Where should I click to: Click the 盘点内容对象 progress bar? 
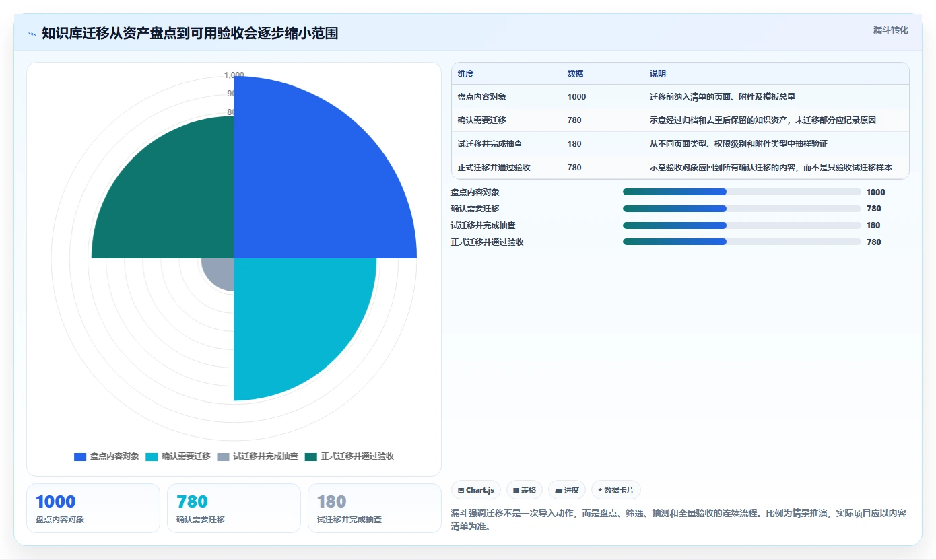pyautogui.click(x=742, y=192)
